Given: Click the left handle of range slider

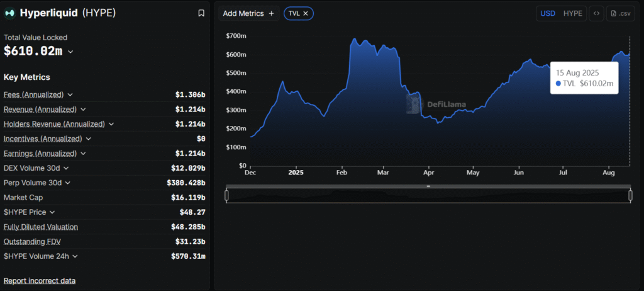Looking at the screenshot, I should pos(226,195).
